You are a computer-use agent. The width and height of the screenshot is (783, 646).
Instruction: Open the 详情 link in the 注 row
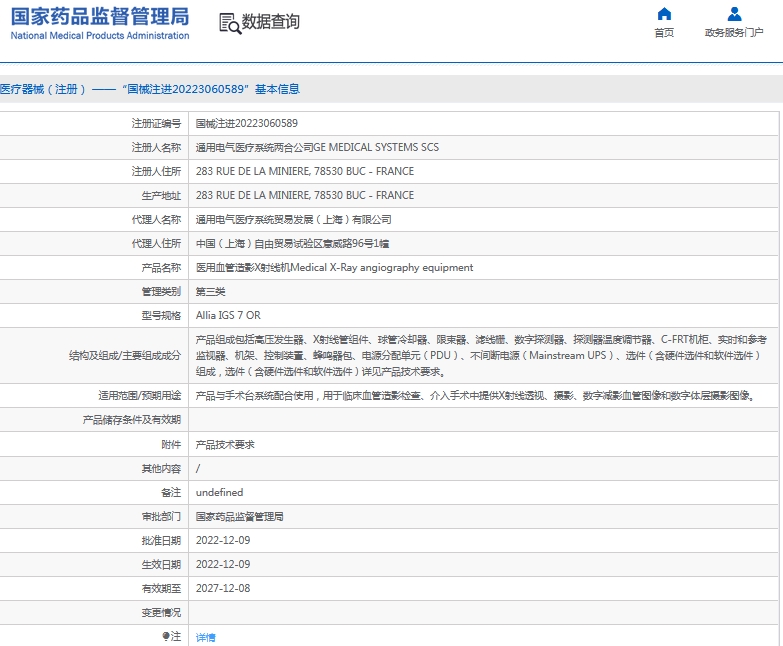point(206,637)
